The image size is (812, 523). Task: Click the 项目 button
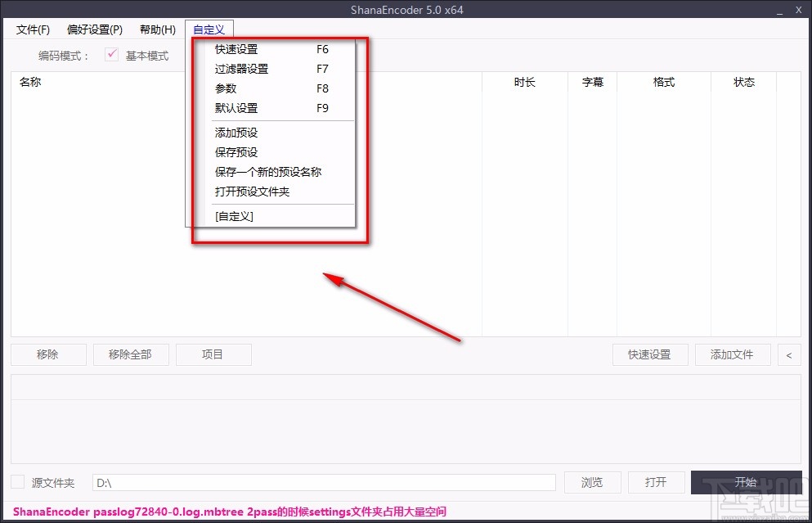[213, 354]
